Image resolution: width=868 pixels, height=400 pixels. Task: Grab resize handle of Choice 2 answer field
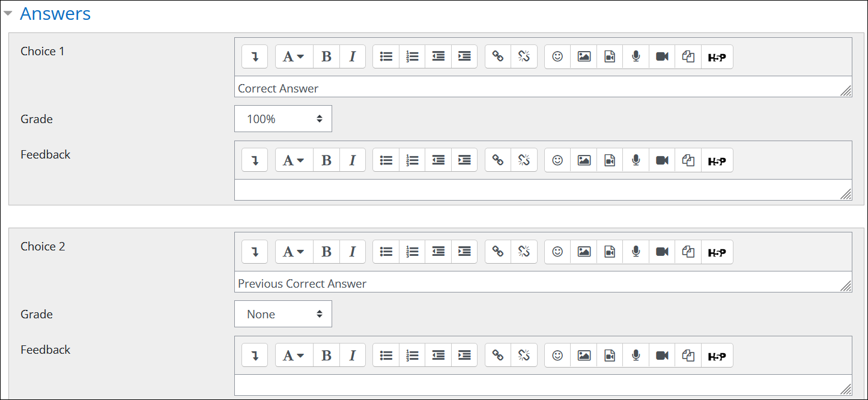click(x=846, y=286)
